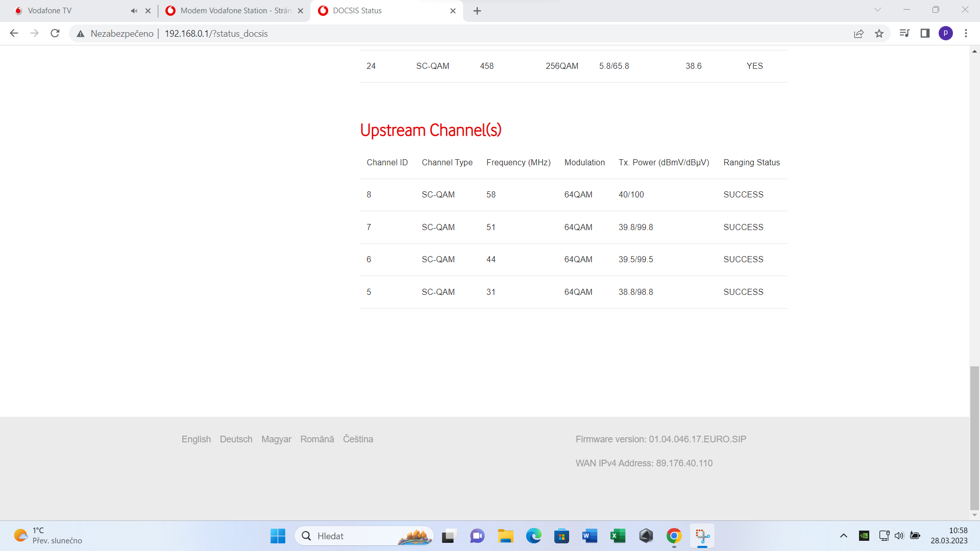Switch language to Magyar
980x551 pixels.
coord(276,439)
